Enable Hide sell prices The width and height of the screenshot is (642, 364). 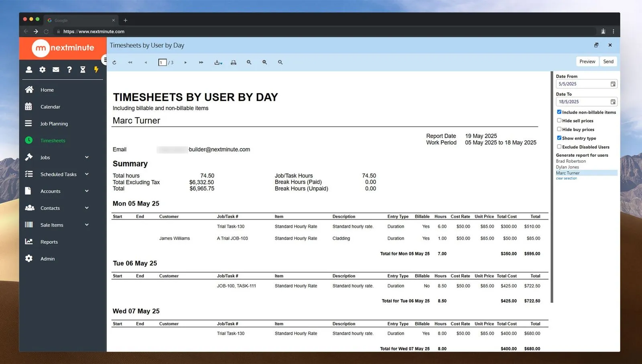559,121
